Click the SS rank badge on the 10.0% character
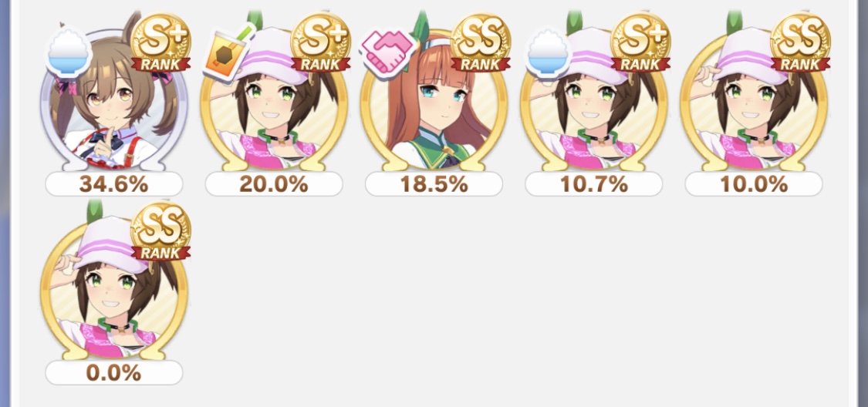Screen dimensions: 868x407 click(x=800, y=42)
